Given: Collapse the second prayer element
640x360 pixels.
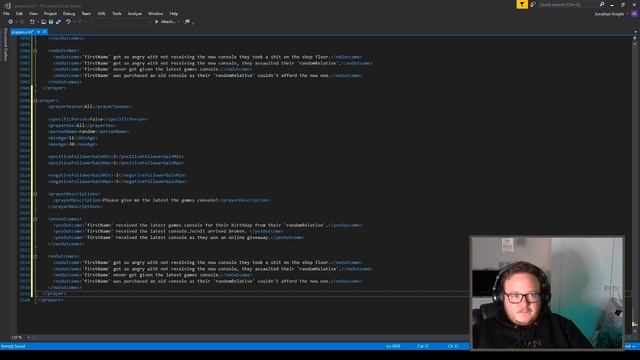Looking at the screenshot, I should [35, 100].
